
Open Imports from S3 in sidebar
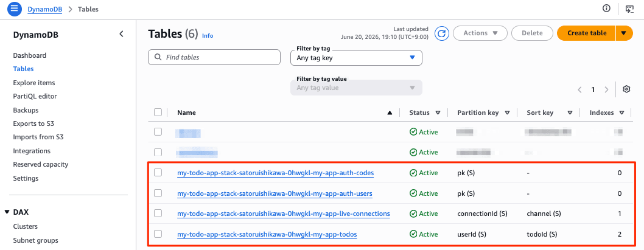[37, 137]
